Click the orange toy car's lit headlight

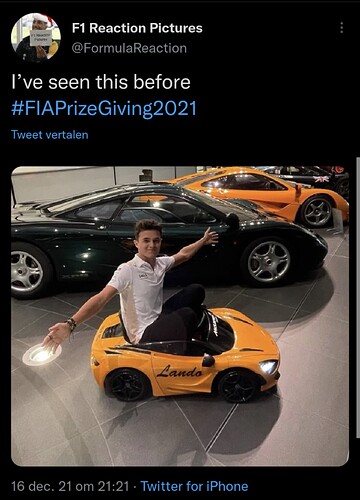pos(269,367)
